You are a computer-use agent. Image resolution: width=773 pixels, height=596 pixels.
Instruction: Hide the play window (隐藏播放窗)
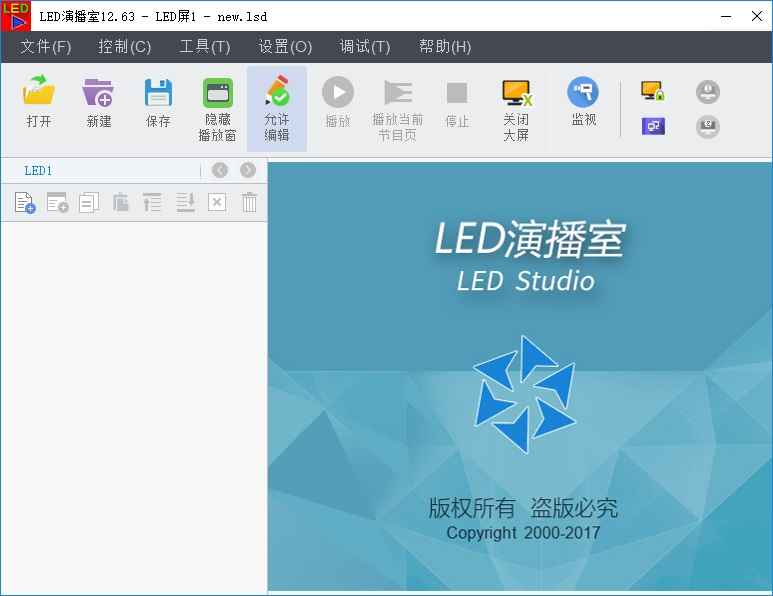pyautogui.click(x=217, y=108)
